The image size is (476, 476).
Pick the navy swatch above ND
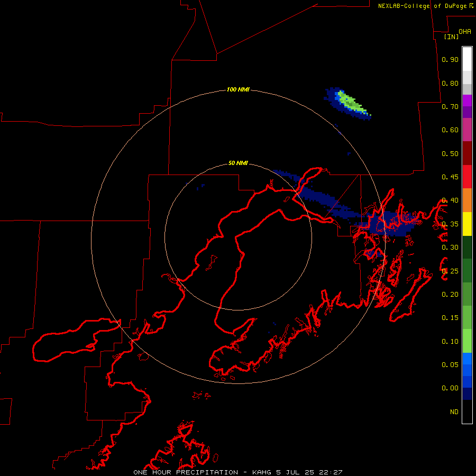(467, 394)
